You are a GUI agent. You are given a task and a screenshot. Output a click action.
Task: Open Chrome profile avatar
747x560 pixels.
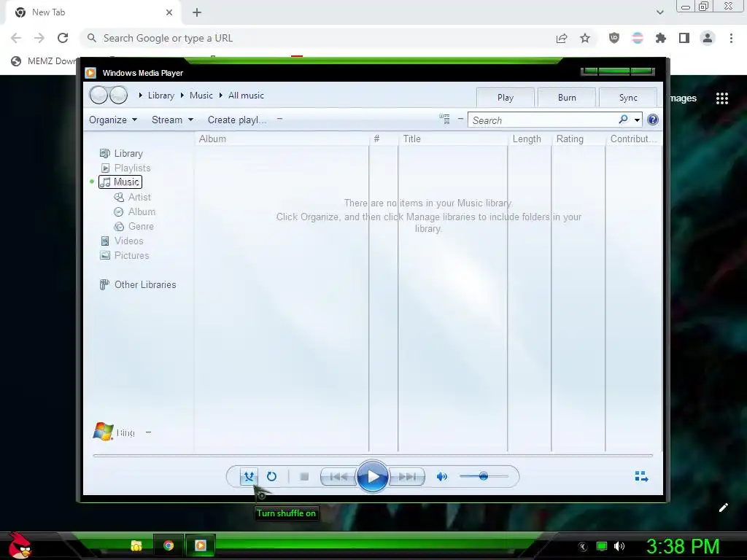pyautogui.click(x=708, y=38)
